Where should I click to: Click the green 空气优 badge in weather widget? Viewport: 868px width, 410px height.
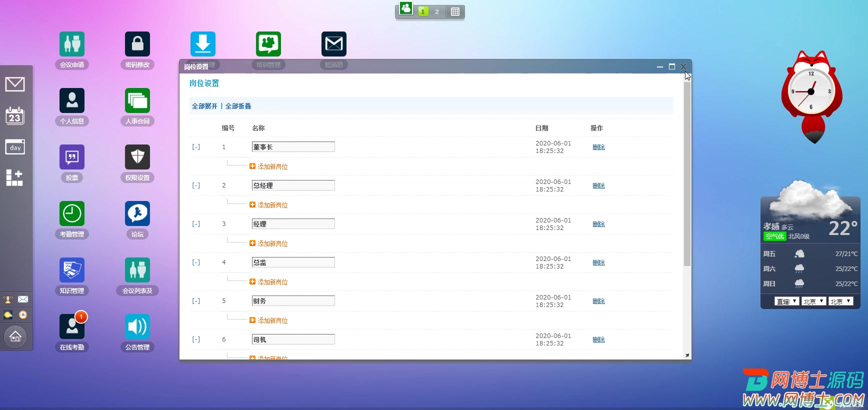tap(774, 236)
